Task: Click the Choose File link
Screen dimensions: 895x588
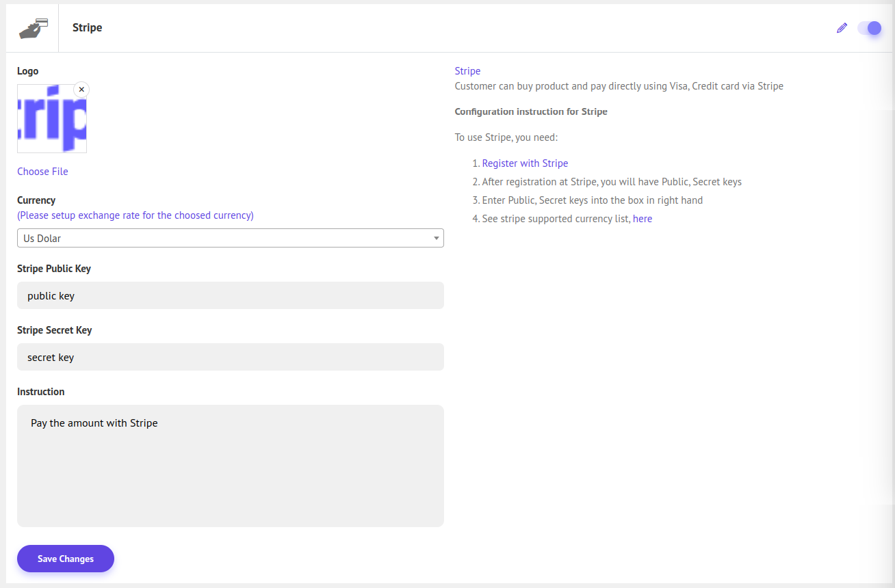Action: pos(42,172)
